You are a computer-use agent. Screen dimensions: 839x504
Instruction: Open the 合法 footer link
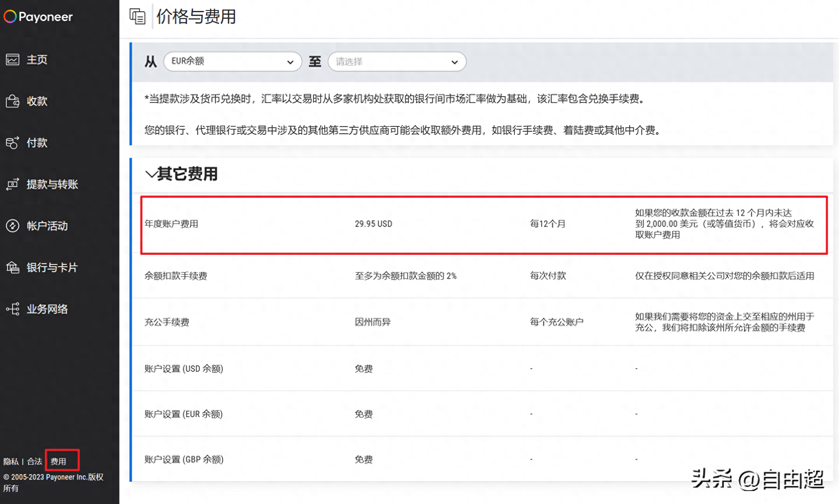coord(34,462)
